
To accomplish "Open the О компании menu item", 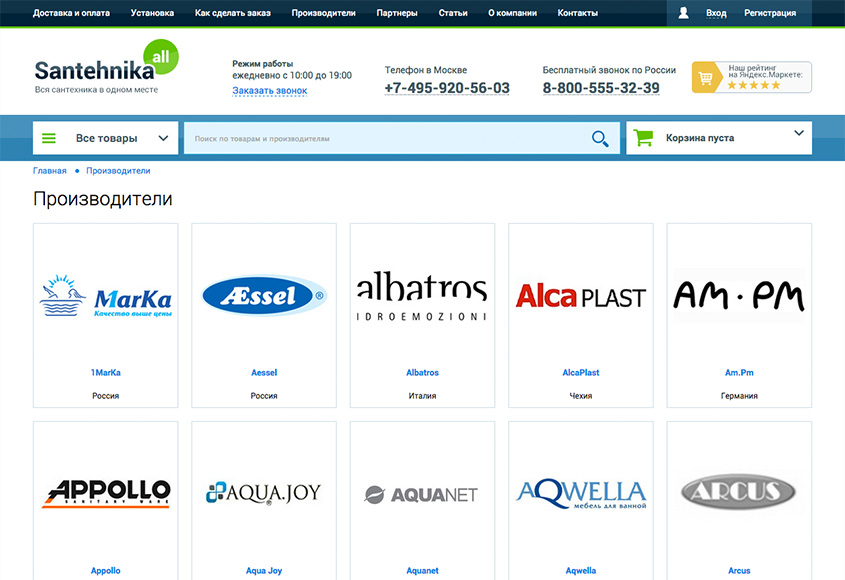I will [x=512, y=13].
